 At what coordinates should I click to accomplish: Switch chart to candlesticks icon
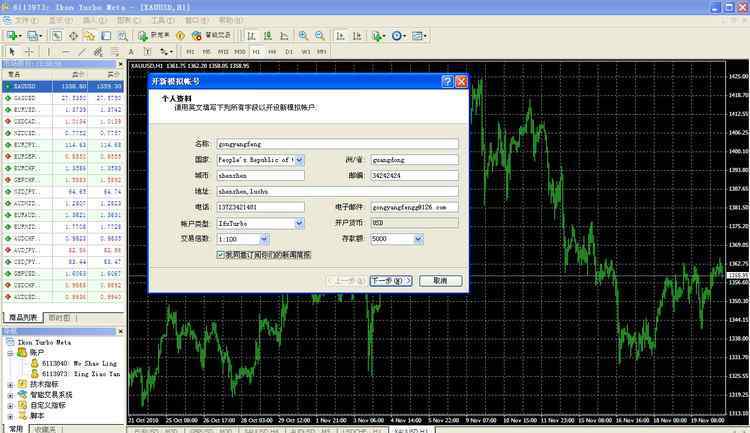click(x=268, y=36)
